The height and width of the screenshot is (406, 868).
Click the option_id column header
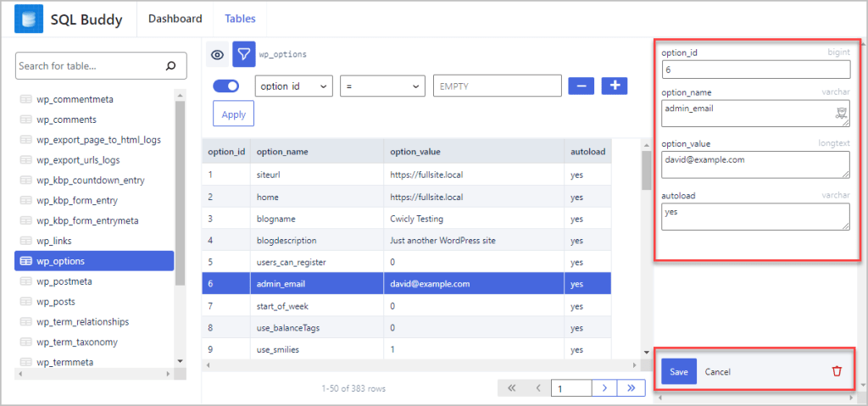coord(225,151)
